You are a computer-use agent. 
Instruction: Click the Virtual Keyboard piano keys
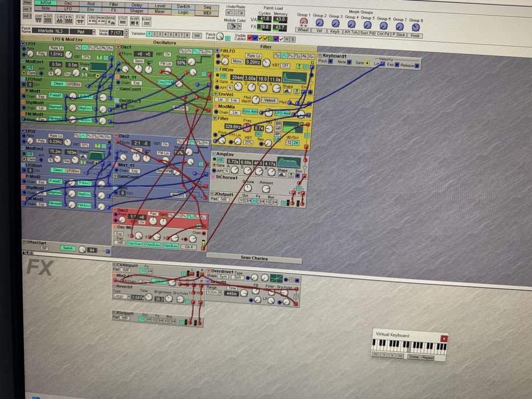pos(409,347)
